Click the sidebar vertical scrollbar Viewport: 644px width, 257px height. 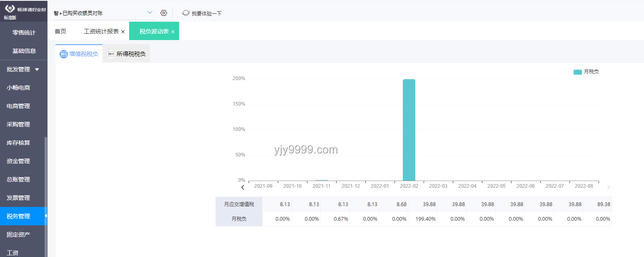click(46, 196)
